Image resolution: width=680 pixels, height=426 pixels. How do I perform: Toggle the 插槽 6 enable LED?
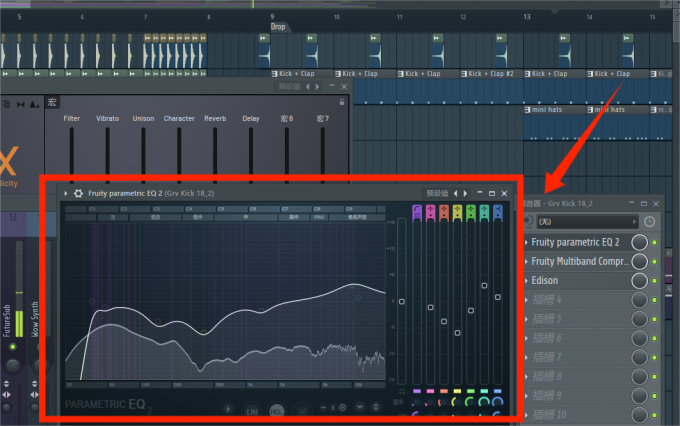654,338
